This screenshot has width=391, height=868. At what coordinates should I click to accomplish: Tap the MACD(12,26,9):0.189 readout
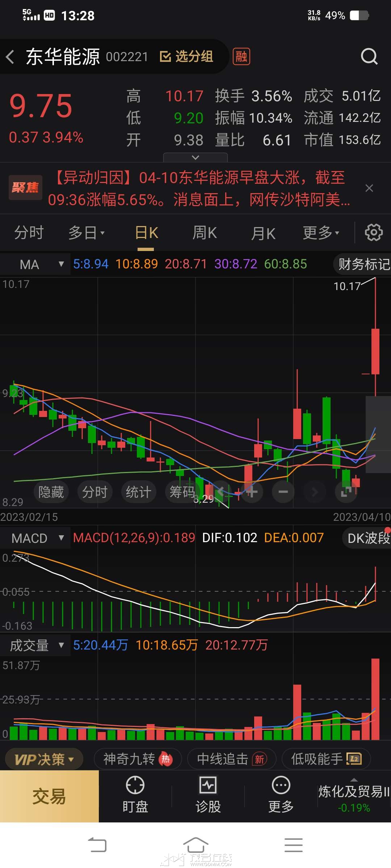coord(134,538)
